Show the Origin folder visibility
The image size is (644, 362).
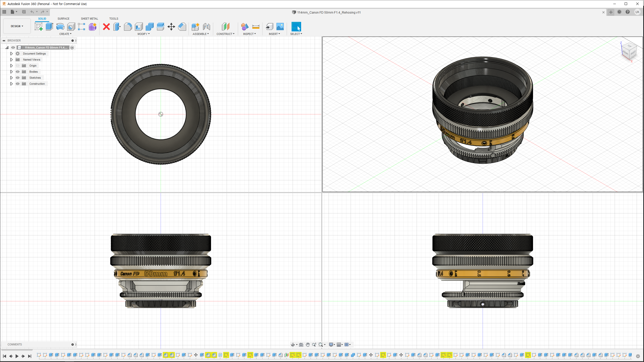point(18,66)
